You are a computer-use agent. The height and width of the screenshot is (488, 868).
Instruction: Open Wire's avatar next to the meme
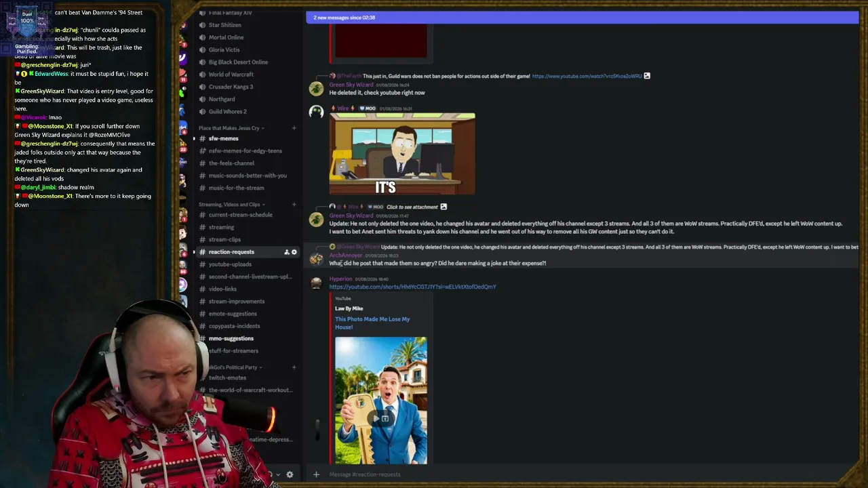[316, 113]
